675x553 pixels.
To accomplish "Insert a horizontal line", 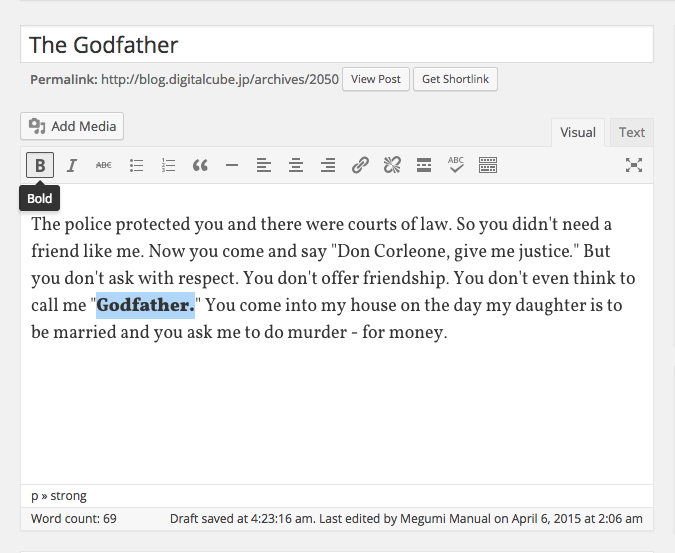I will [x=232, y=166].
